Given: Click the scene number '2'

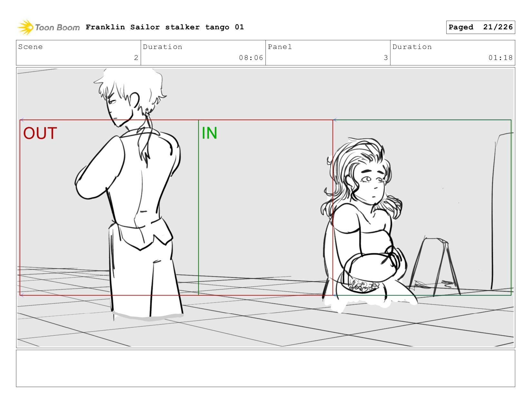Looking at the screenshot, I should pyautogui.click(x=136, y=58).
